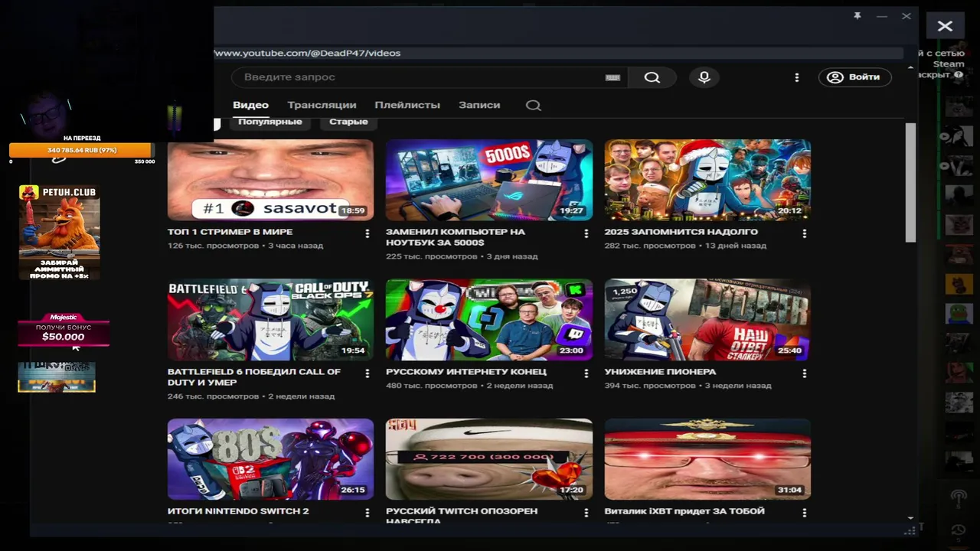Click the green frog avatar in right sidebar

959,314
